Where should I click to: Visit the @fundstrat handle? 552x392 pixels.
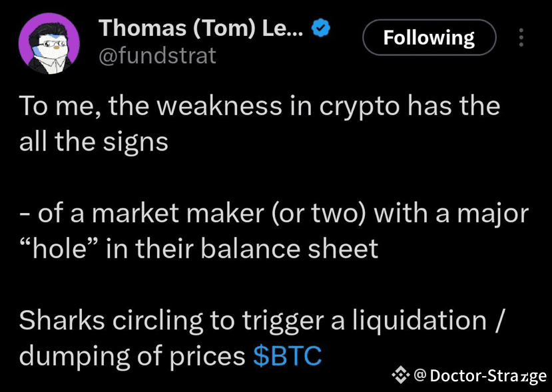tap(157, 56)
